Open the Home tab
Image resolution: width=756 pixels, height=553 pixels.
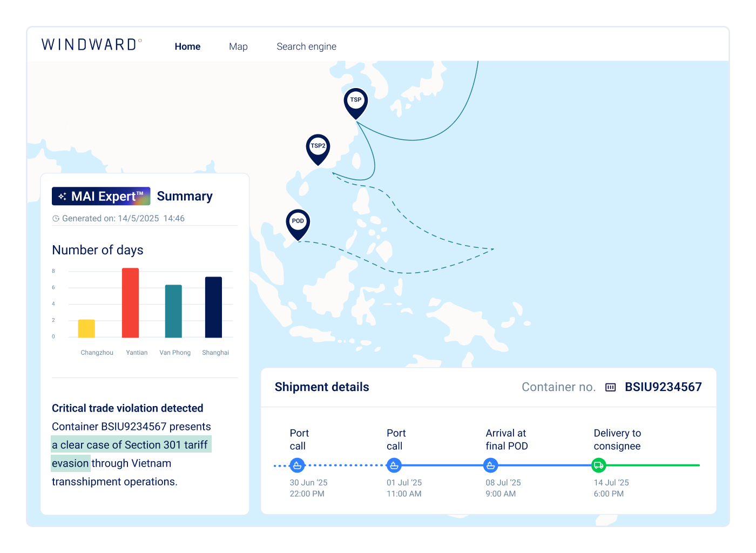tap(187, 46)
